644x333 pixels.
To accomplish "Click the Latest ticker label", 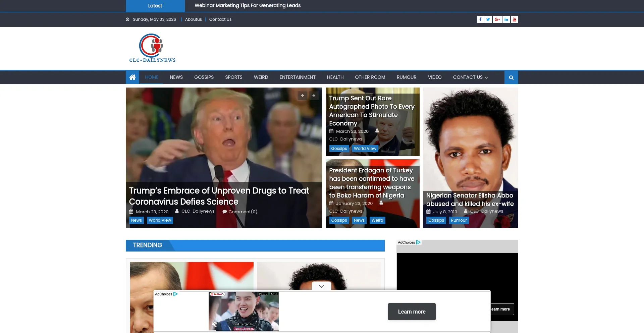I will tap(155, 6).
